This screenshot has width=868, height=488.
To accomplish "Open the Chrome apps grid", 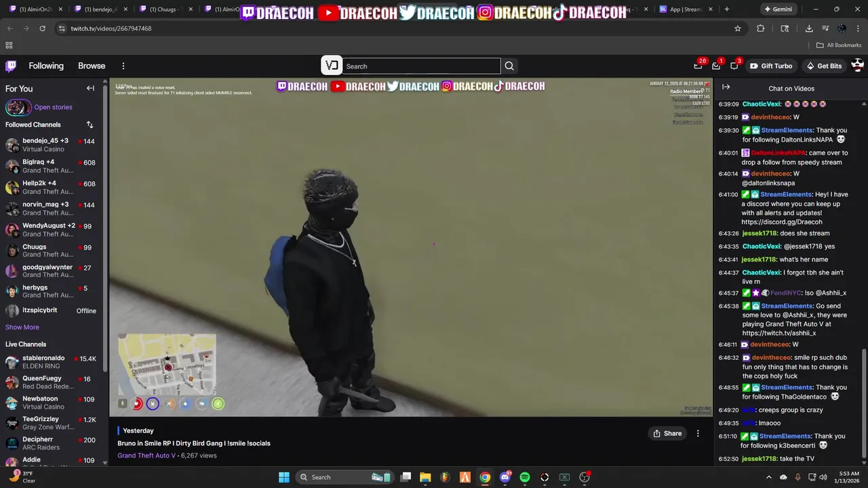I will click(x=9, y=45).
